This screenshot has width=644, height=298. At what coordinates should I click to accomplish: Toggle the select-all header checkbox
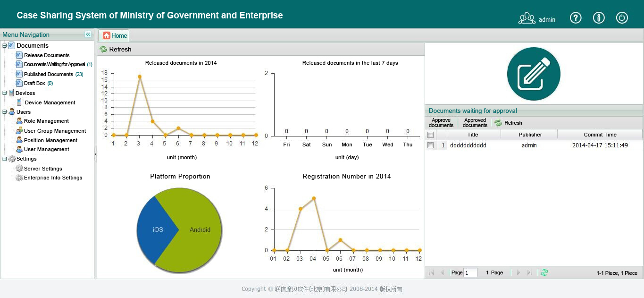[x=430, y=135]
